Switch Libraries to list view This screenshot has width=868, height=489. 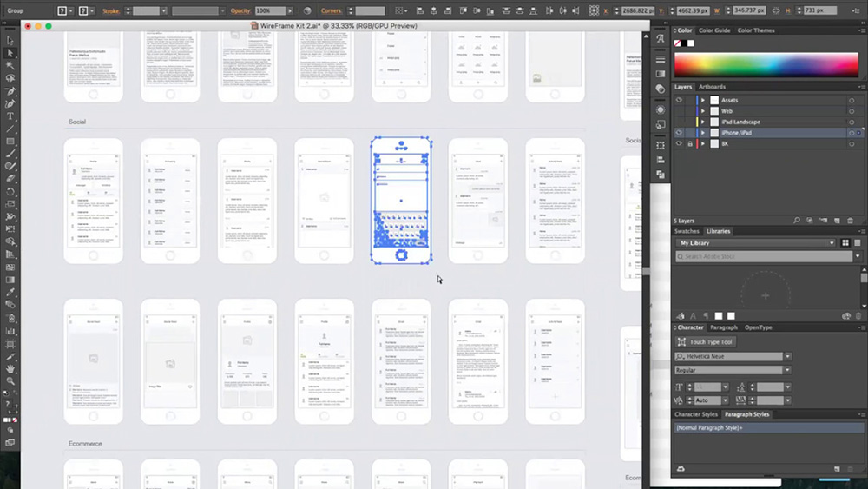(x=858, y=242)
